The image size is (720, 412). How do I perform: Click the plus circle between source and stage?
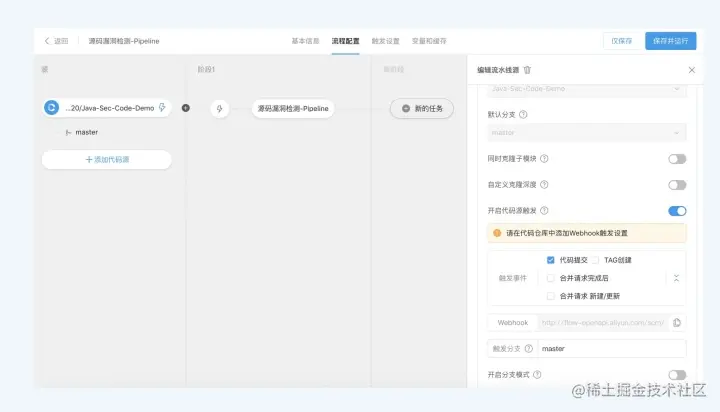click(186, 108)
